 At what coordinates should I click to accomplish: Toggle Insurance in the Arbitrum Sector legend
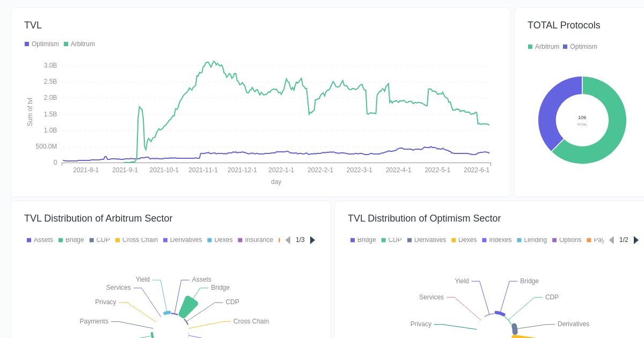pos(257,240)
